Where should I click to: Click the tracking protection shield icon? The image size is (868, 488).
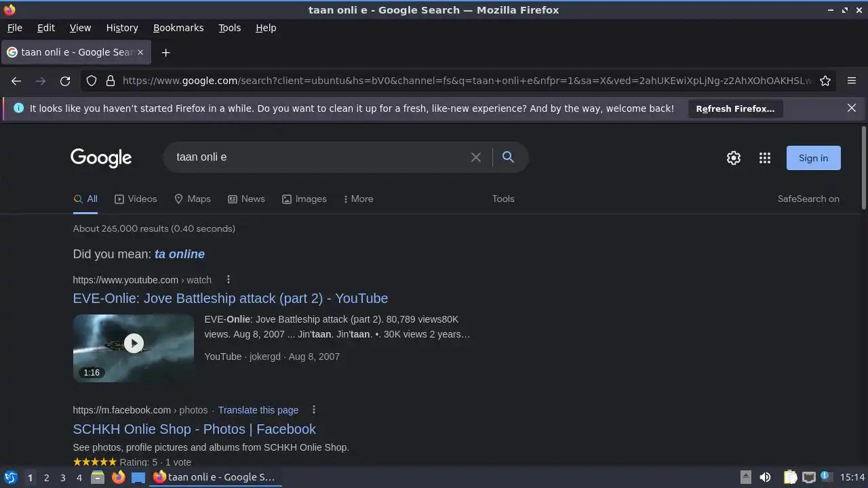tap(92, 81)
